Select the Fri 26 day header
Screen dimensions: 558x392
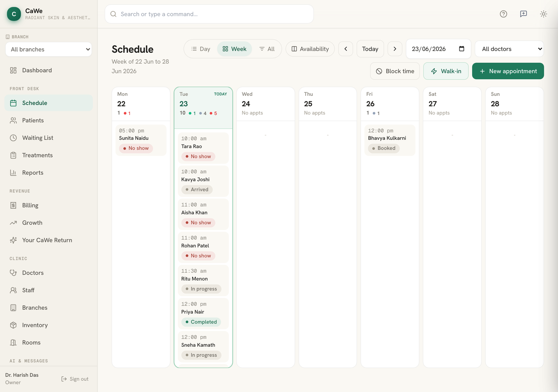tap(390, 104)
